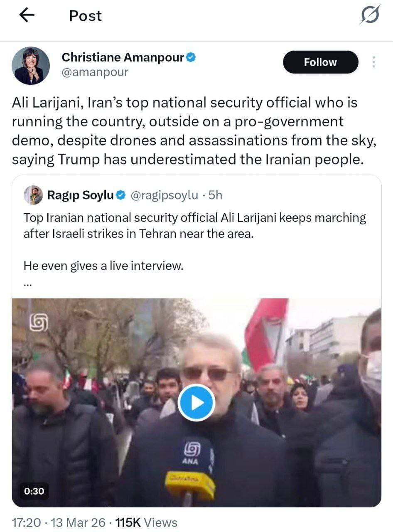This screenshot has height=532, width=393.
Task: Click verified badge next to Ragıp Soylu
Action: tap(120, 195)
